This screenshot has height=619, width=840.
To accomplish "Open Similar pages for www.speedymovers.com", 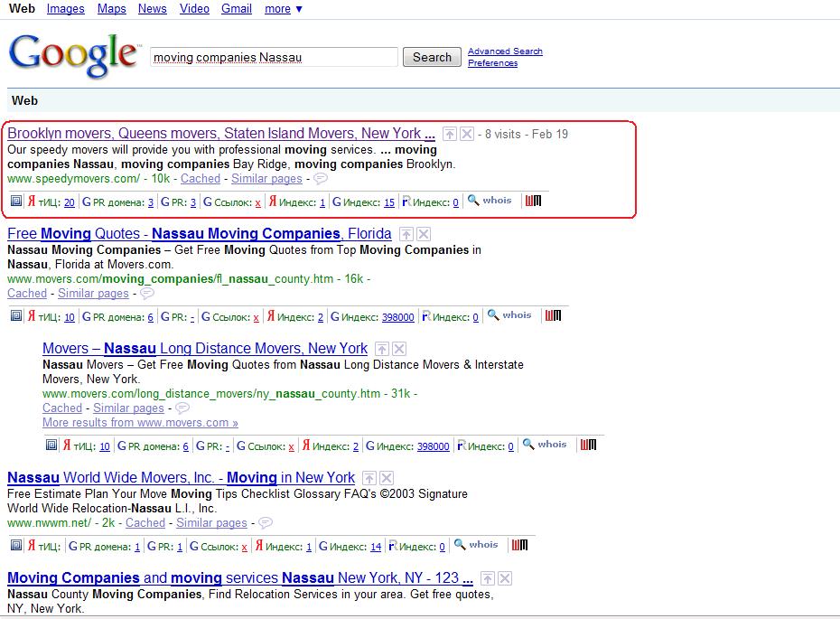I will [266, 178].
